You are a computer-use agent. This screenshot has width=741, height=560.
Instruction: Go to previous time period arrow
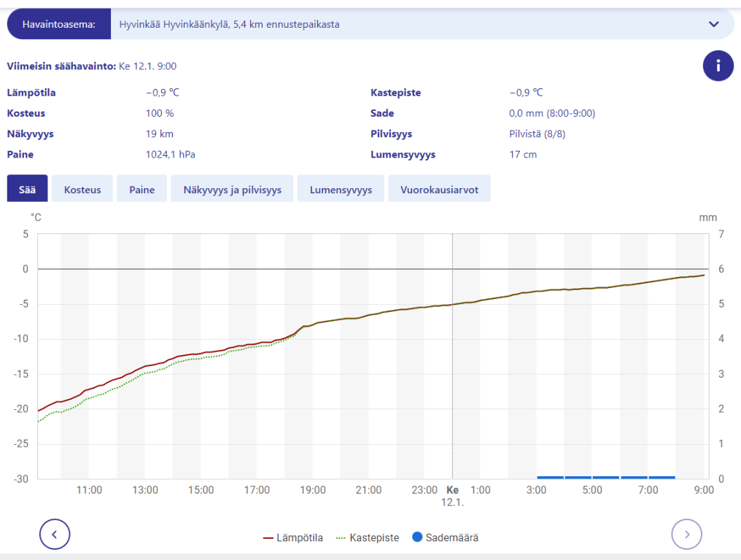55,534
